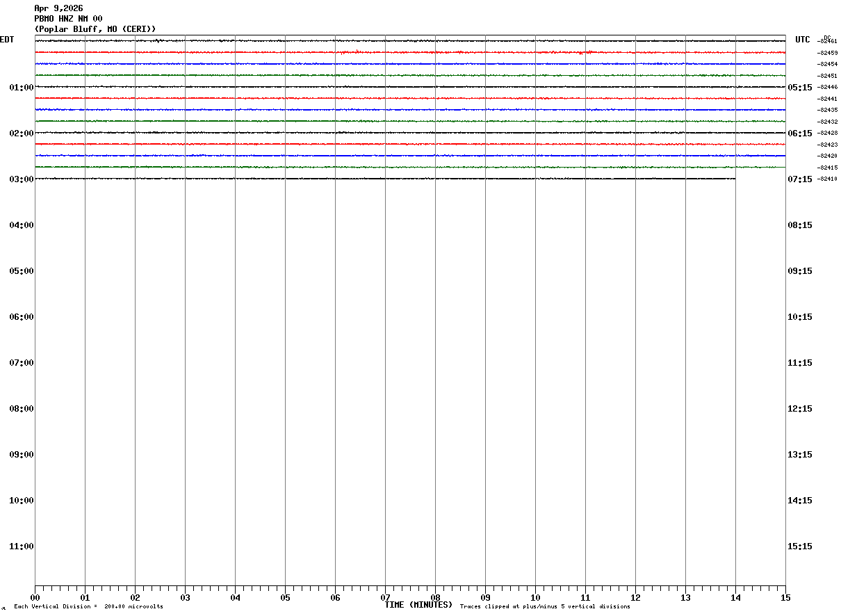Click the station code "PBMO HNZ NM 00"
The image size is (841, 616).
(68, 19)
